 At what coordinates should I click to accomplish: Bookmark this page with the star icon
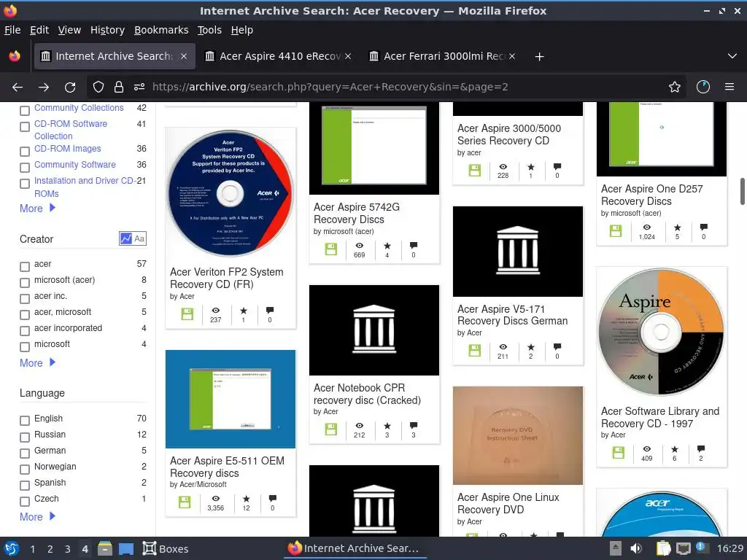675,87
